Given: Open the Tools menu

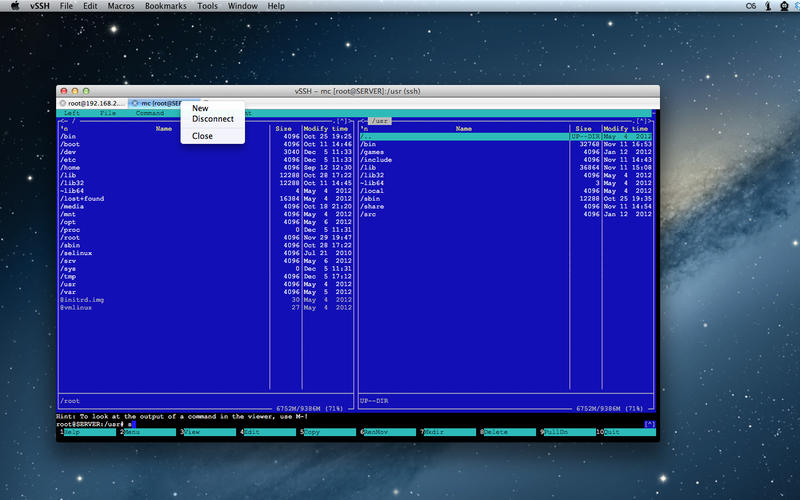Looking at the screenshot, I should click(x=207, y=6).
